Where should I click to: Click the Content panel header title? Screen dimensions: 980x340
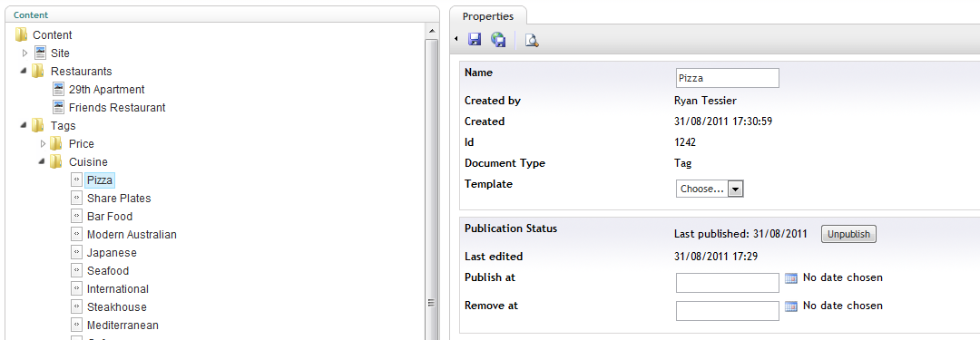[31, 15]
